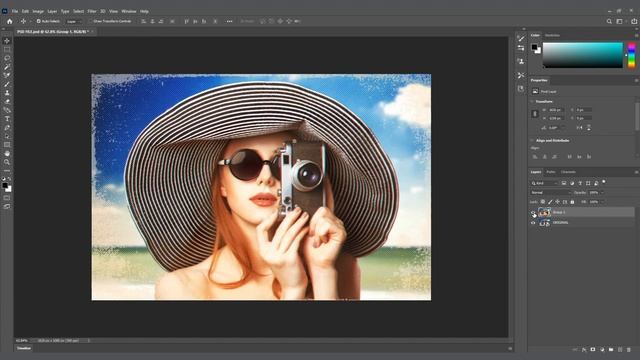The image size is (640, 360).
Task: Open the scissors tools panel icon
Action: pos(521,76)
